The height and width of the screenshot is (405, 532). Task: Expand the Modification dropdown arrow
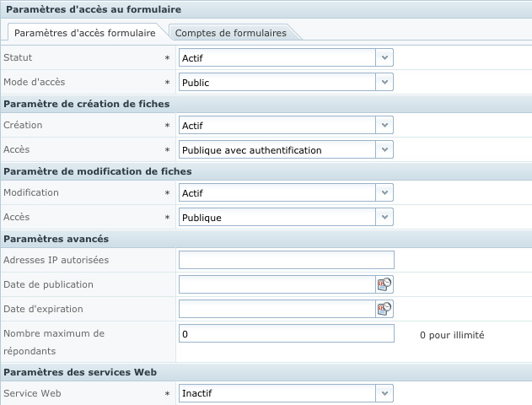pyautogui.click(x=384, y=192)
